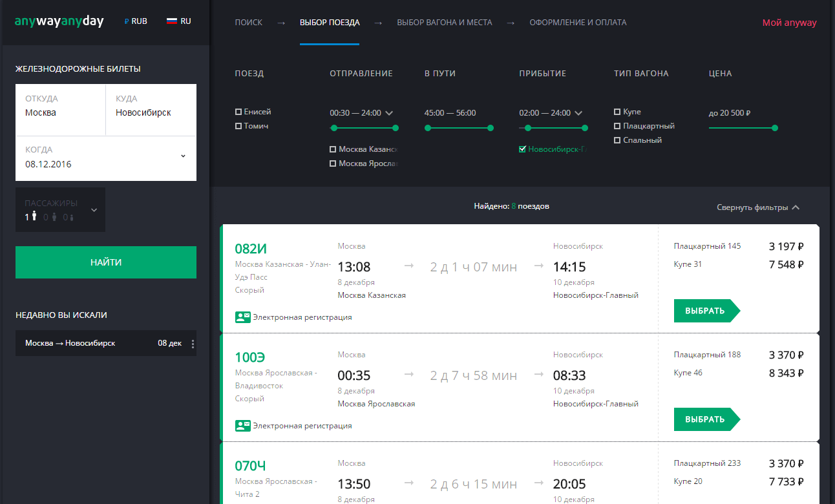The height and width of the screenshot is (504, 835).
Task: Click Выбрать for train 082И
Action: 705,311
